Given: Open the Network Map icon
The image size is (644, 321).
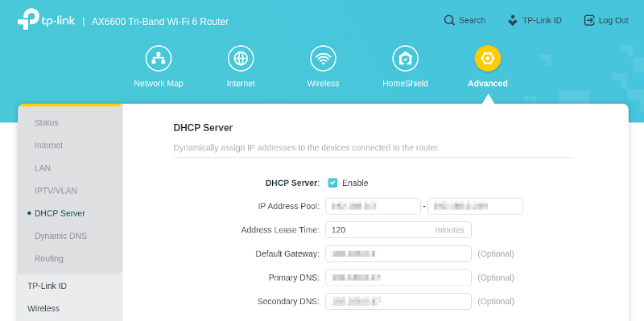Looking at the screenshot, I should click(x=159, y=58).
